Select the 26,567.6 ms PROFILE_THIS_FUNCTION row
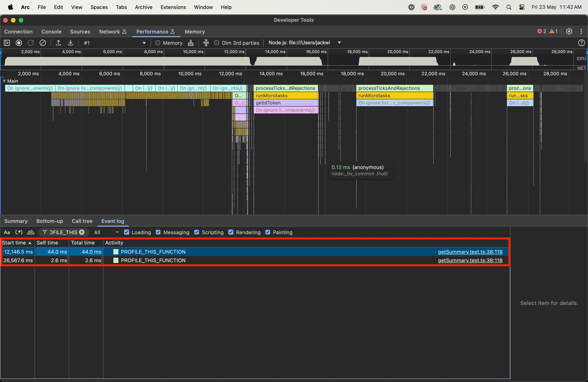Screen dimensions: 588x382 [255, 260]
